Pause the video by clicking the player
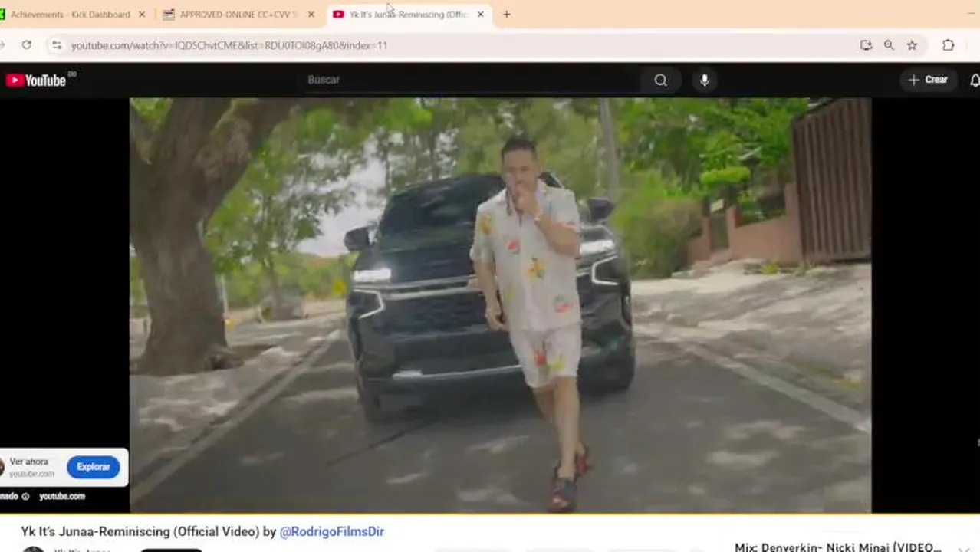Image resolution: width=980 pixels, height=552 pixels. [x=500, y=304]
